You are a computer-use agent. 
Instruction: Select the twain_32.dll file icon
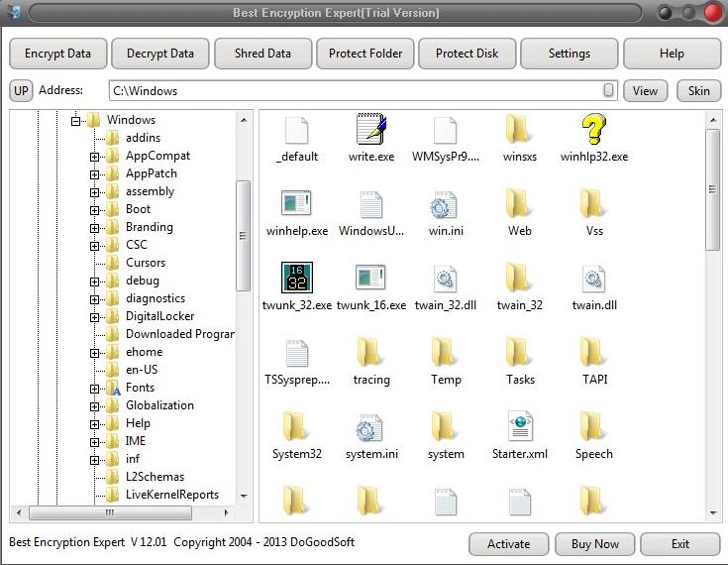click(446, 278)
